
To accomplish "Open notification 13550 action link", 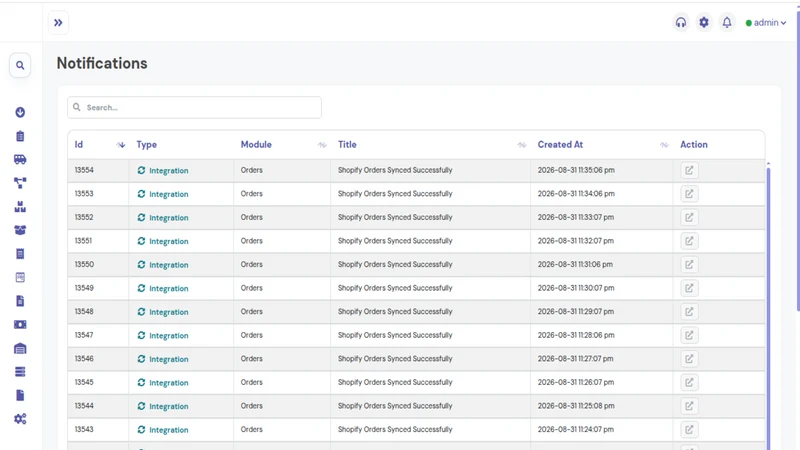I will click(689, 264).
